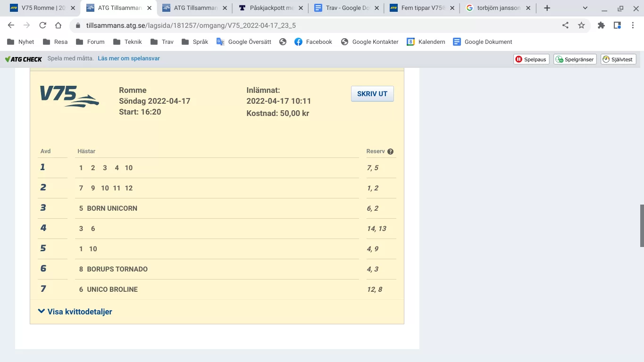644x362 pixels.
Task: Open the Reserv help question mark
Action: coord(391,151)
